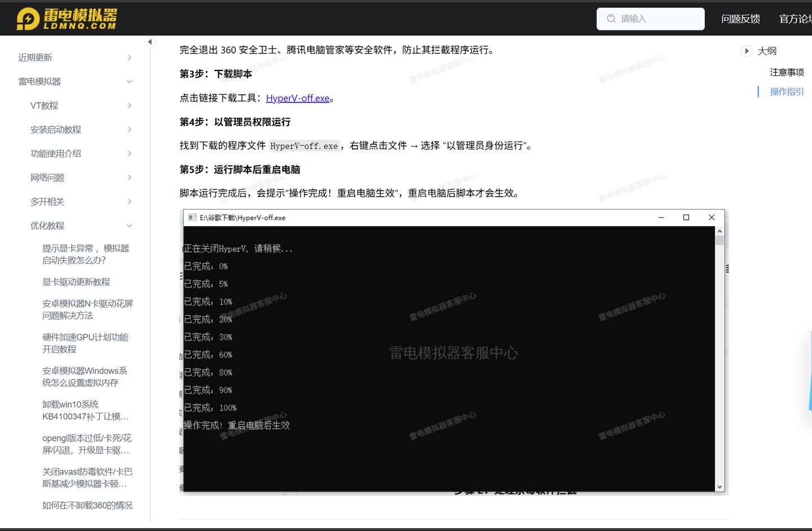Click the LDMNQ.COM logo
812x531 pixels.
point(67,19)
